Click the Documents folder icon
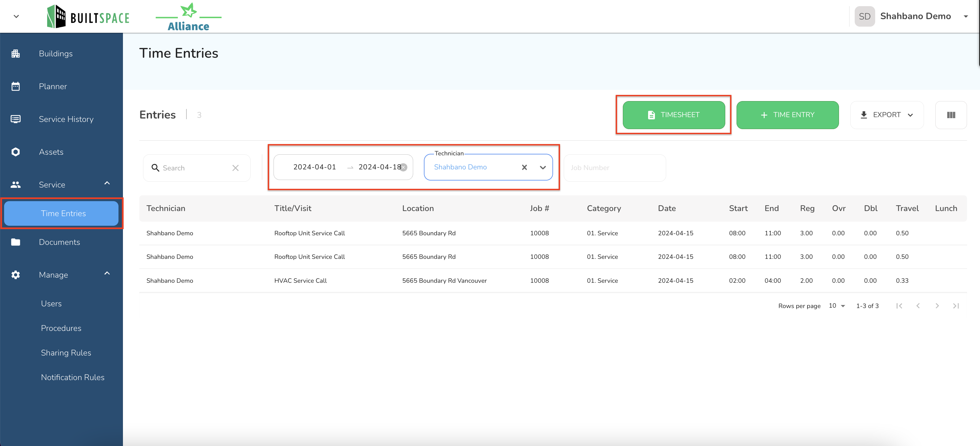Image resolution: width=980 pixels, height=446 pixels. (16, 242)
